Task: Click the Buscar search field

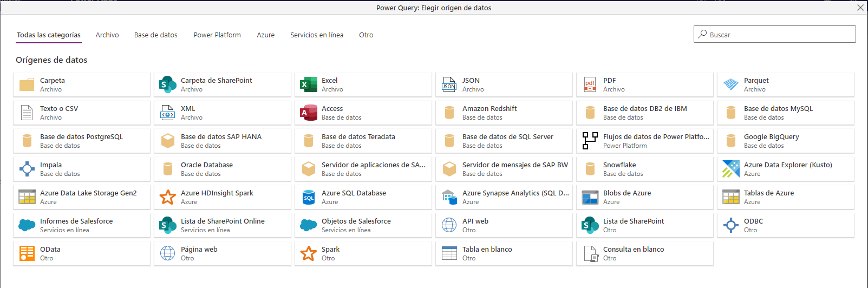Action: (x=775, y=34)
